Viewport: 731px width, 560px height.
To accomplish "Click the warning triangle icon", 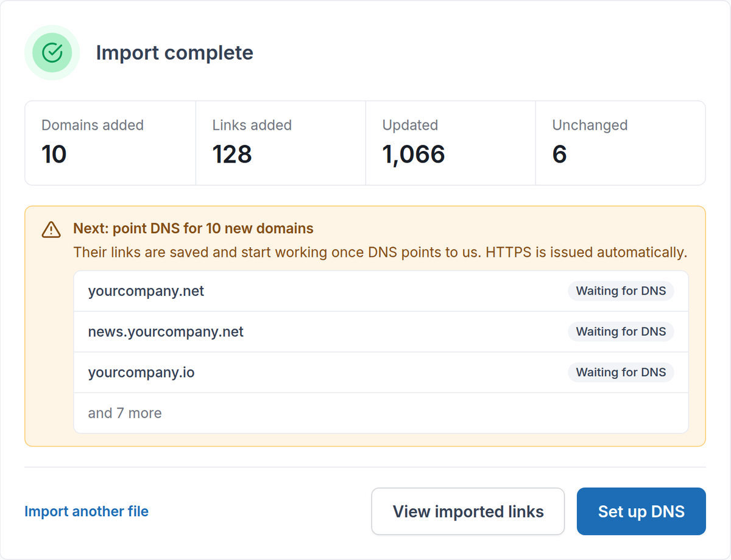I will 51,229.
